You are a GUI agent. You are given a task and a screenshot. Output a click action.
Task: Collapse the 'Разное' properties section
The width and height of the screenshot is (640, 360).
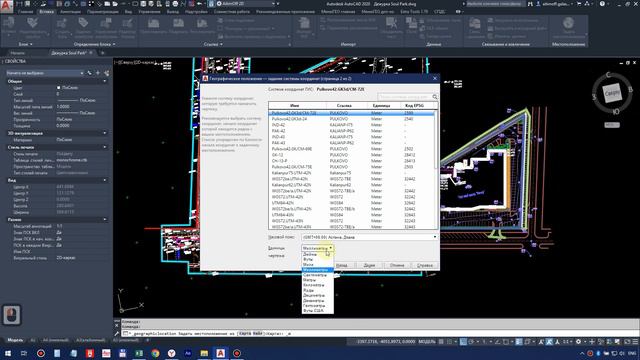click(x=104, y=220)
